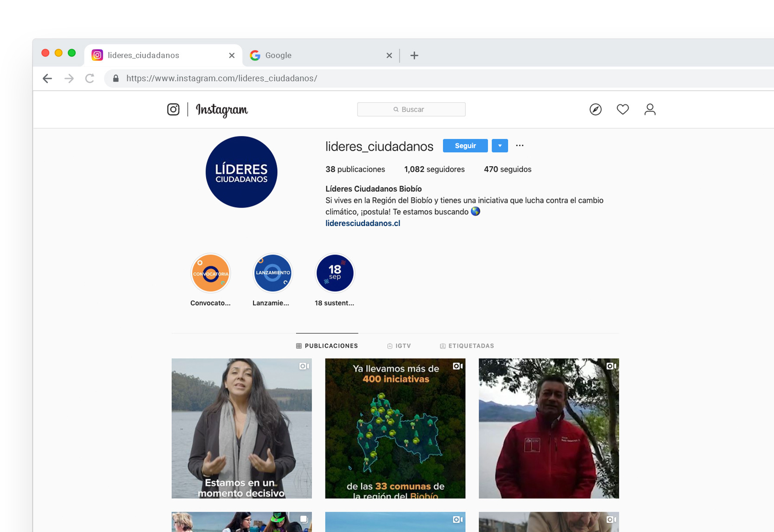Image resolution: width=774 pixels, height=532 pixels.
Task: Click the 38 publicaciones count
Action: click(355, 169)
